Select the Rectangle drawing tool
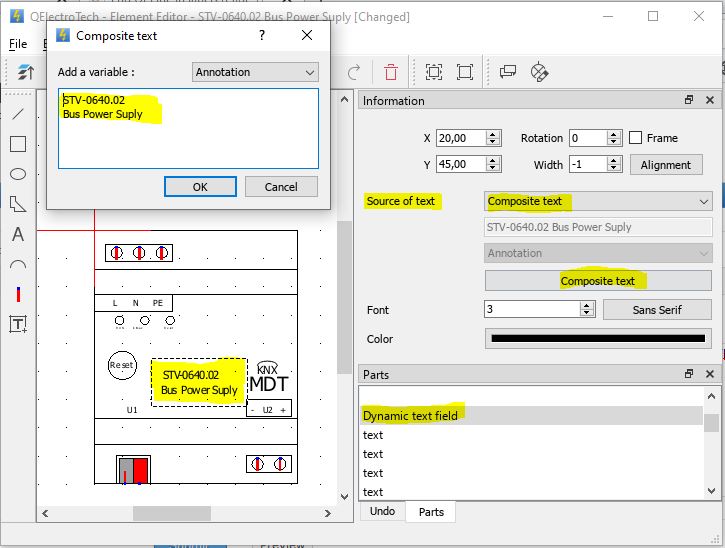This screenshot has width=725, height=548. coord(17,143)
